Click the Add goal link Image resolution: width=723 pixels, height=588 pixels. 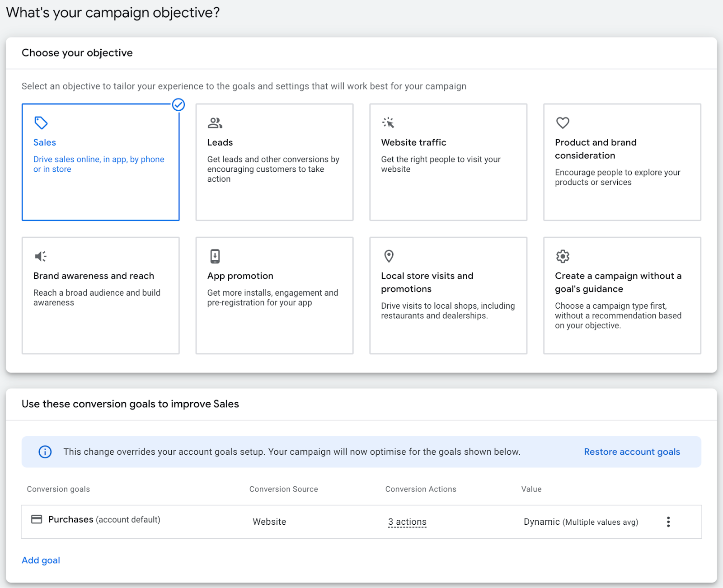click(41, 560)
